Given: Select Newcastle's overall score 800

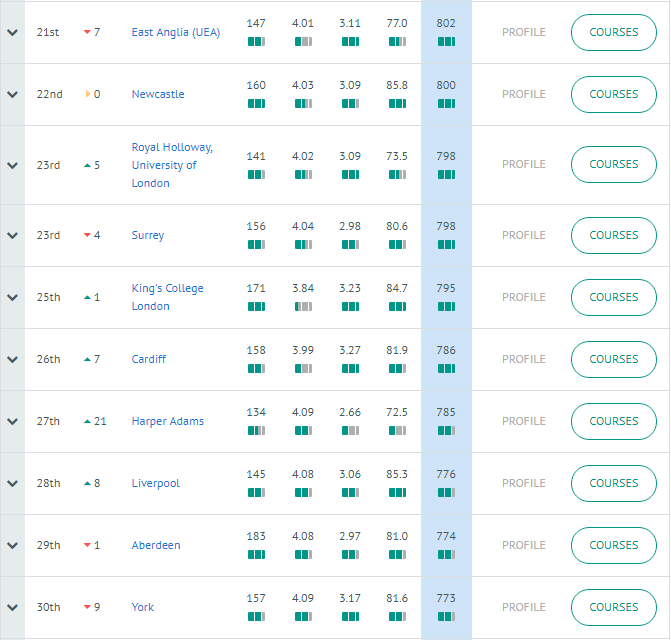Looking at the screenshot, I should [x=446, y=85].
